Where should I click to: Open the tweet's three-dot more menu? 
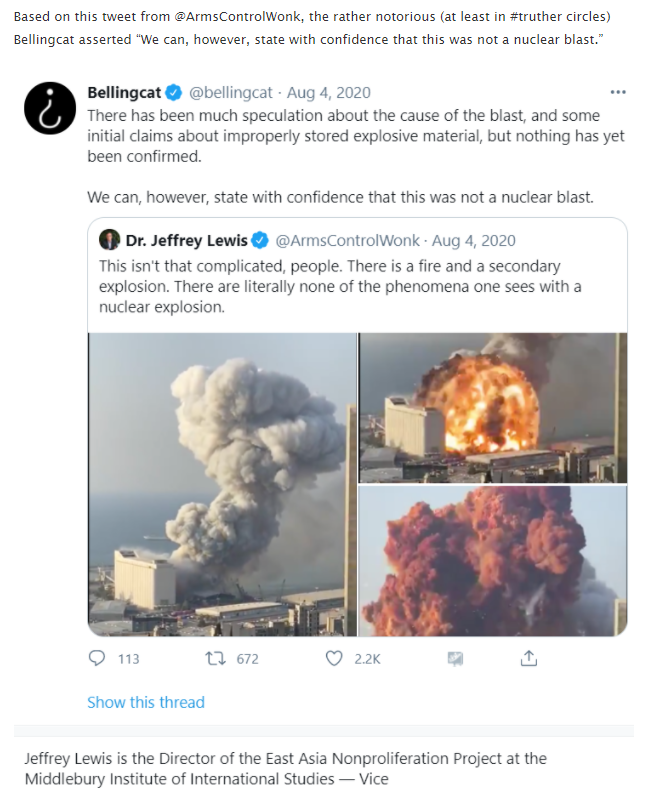pos(618,92)
